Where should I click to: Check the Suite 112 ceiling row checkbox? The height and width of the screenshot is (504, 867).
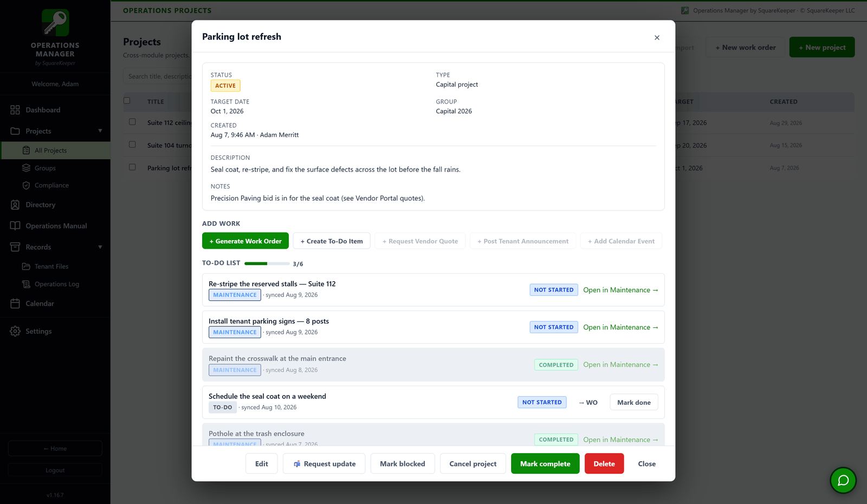132,122
